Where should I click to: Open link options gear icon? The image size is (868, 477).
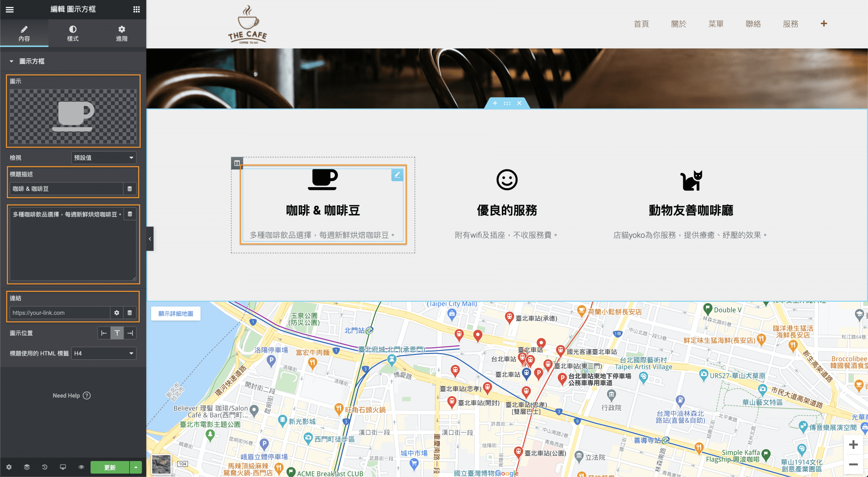click(x=117, y=313)
